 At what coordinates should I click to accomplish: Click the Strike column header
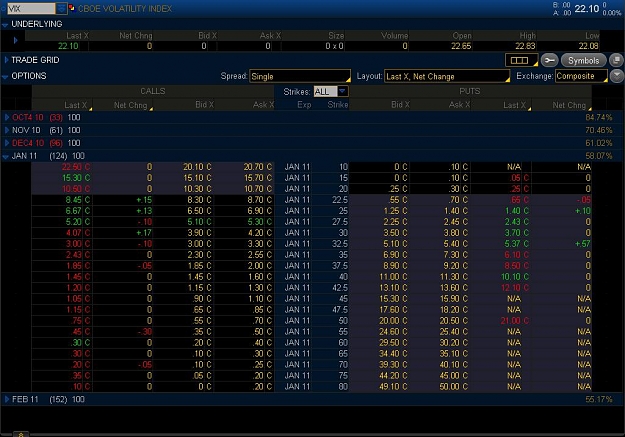click(337, 105)
